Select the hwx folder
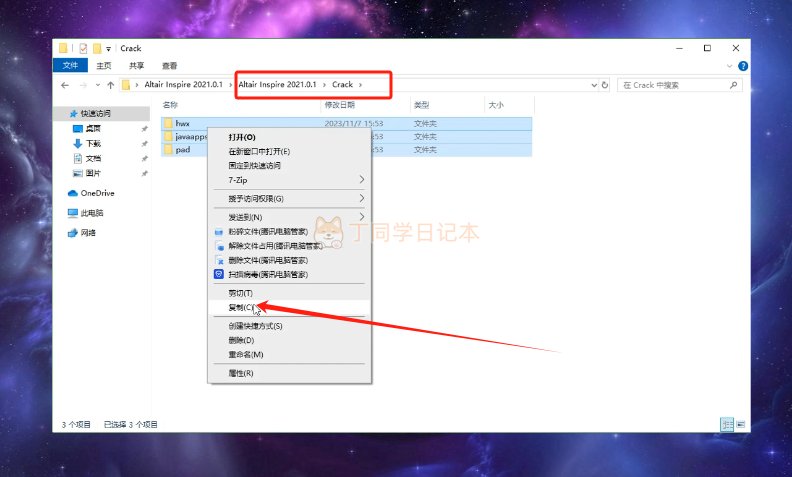 pyautogui.click(x=346, y=123)
